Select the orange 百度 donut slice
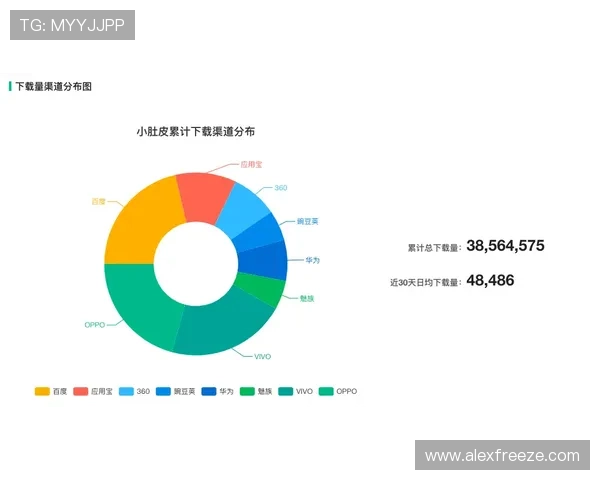Screen dimensions: 600x480 pos(142,225)
